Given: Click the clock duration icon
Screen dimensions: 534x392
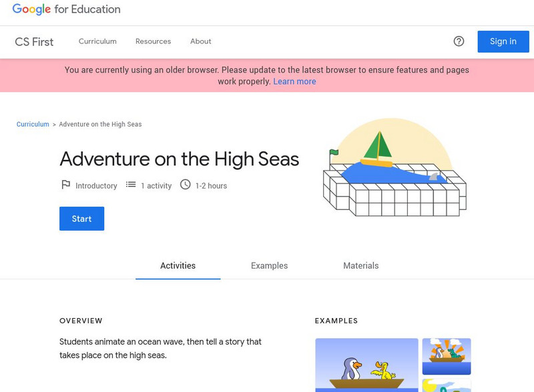Looking at the screenshot, I should 186,185.
